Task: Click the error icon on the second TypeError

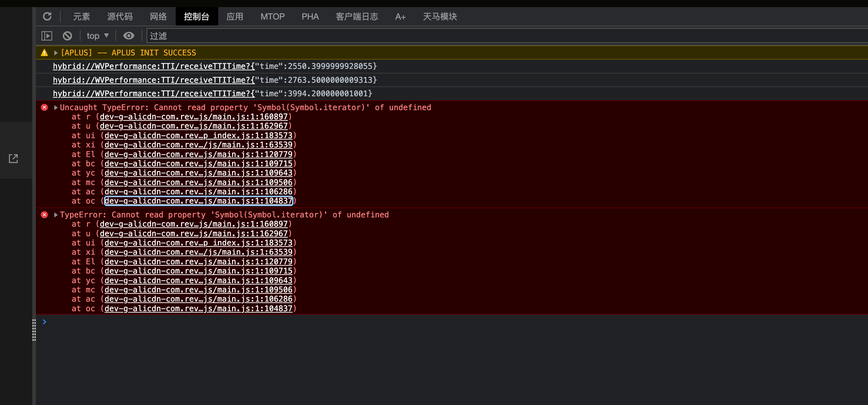Action: pyautogui.click(x=44, y=215)
